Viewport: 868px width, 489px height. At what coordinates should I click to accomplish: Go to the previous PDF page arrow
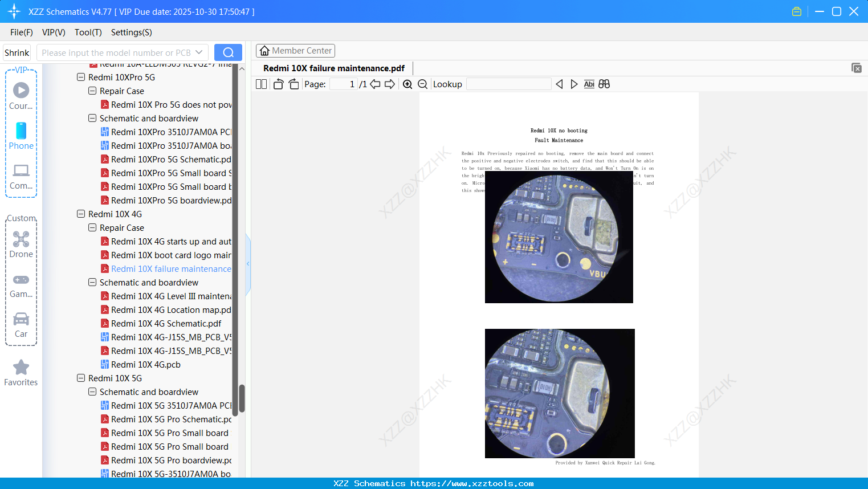click(x=375, y=84)
